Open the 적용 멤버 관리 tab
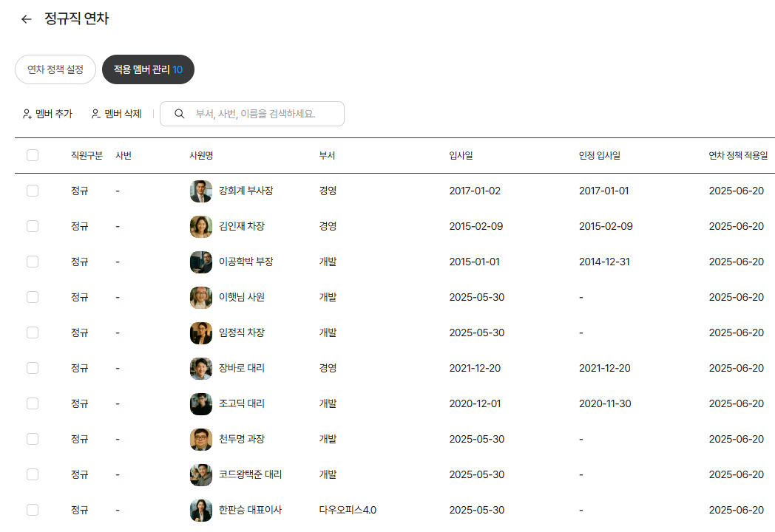This screenshot has width=775, height=532. [x=148, y=69]
